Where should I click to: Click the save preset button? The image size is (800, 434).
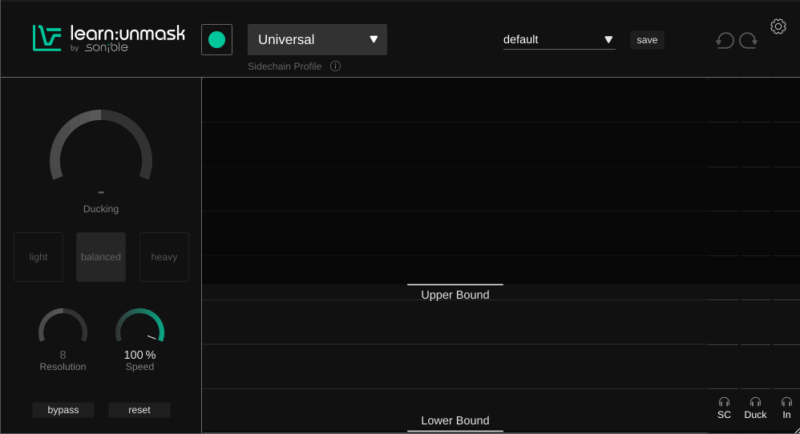[647, 40]
